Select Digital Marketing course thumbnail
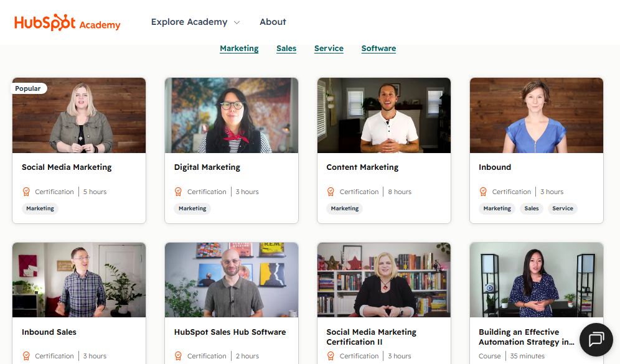The image size is (620, 364). (232, 115)
